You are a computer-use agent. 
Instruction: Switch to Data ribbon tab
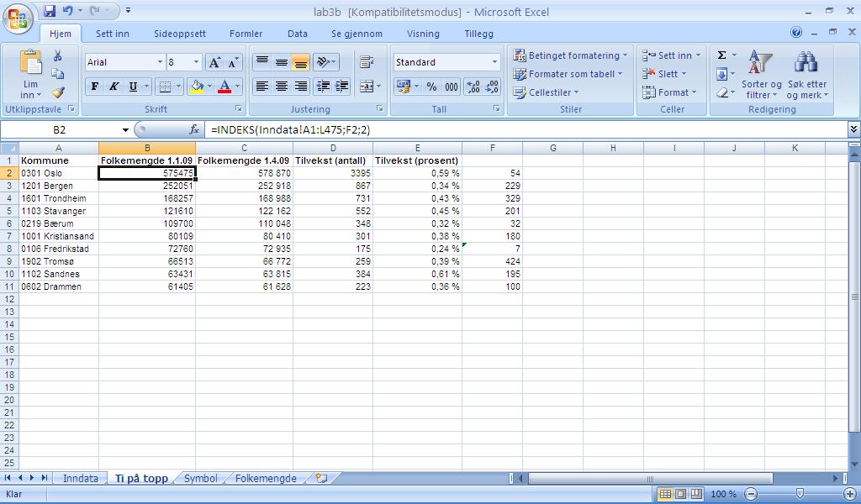point(297,34)
